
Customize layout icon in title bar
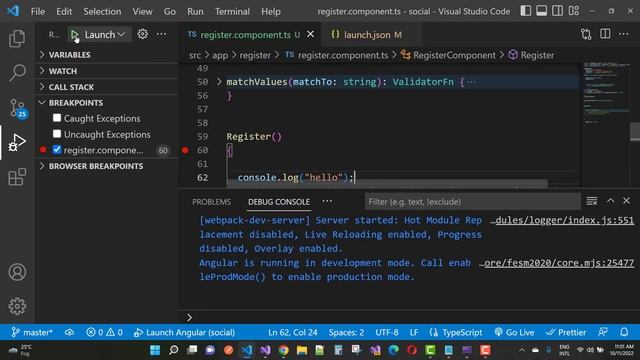(x=573, y=11)
